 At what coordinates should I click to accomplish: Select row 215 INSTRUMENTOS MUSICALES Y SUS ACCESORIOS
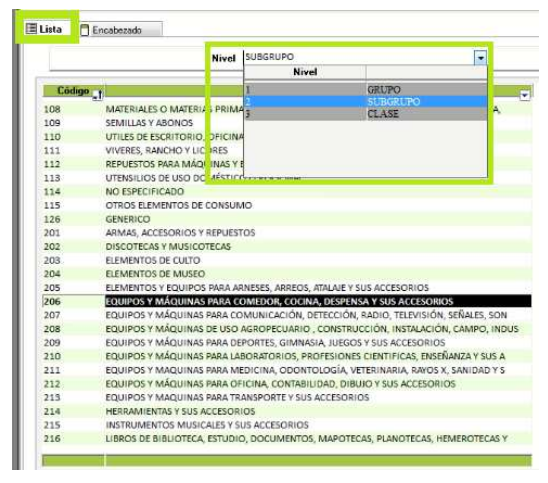click(x=287, y=425)
